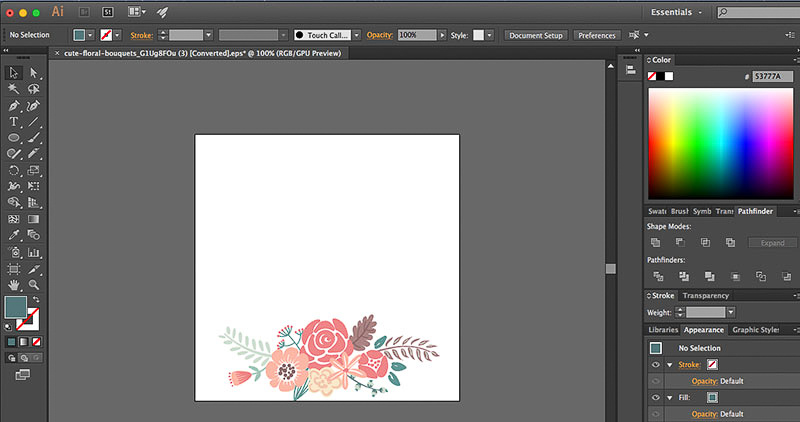Select the Shaper/Pencil tool

tap(14, 154)
